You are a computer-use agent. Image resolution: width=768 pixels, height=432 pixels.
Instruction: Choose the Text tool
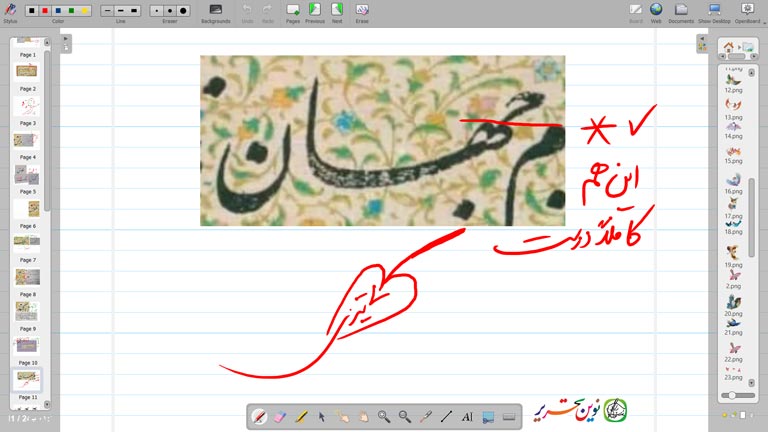click(x=467, y=416)
